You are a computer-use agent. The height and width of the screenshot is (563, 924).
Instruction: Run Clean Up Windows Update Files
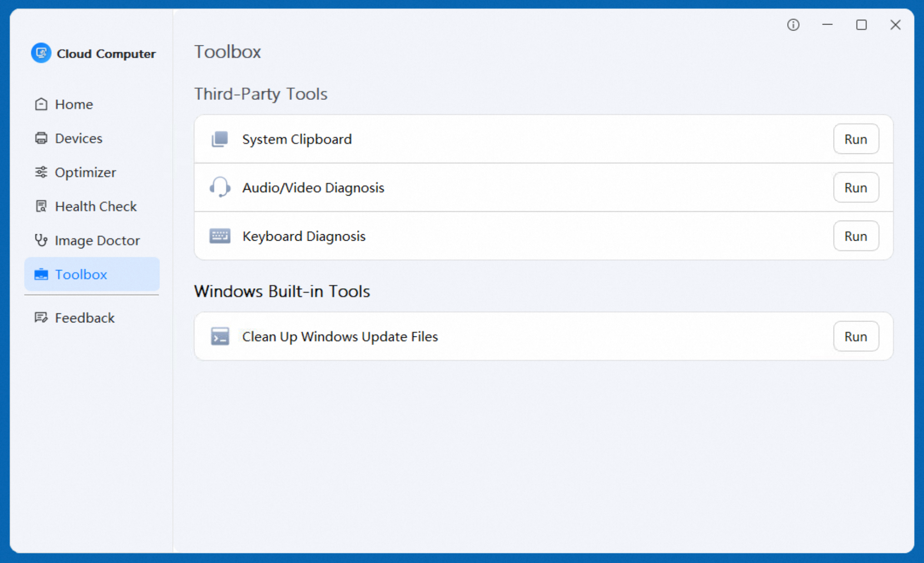click(x=856, y=336)
